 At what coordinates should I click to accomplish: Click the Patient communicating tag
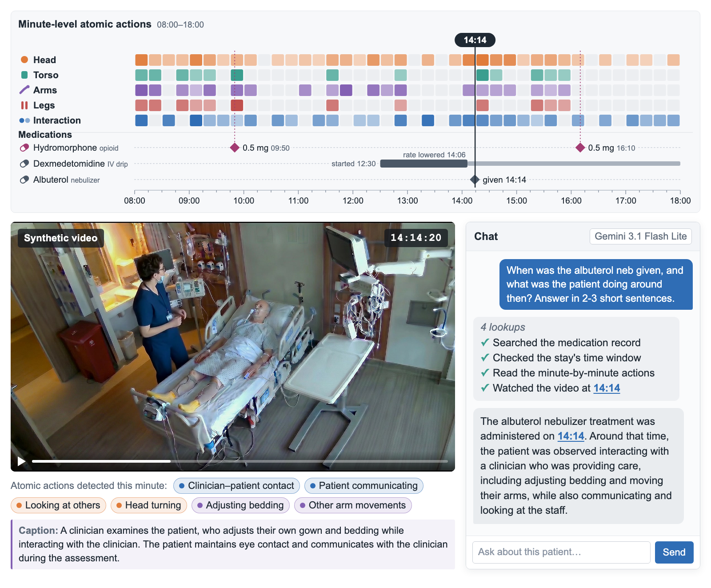pyautogui.click(x=364, y=486)
